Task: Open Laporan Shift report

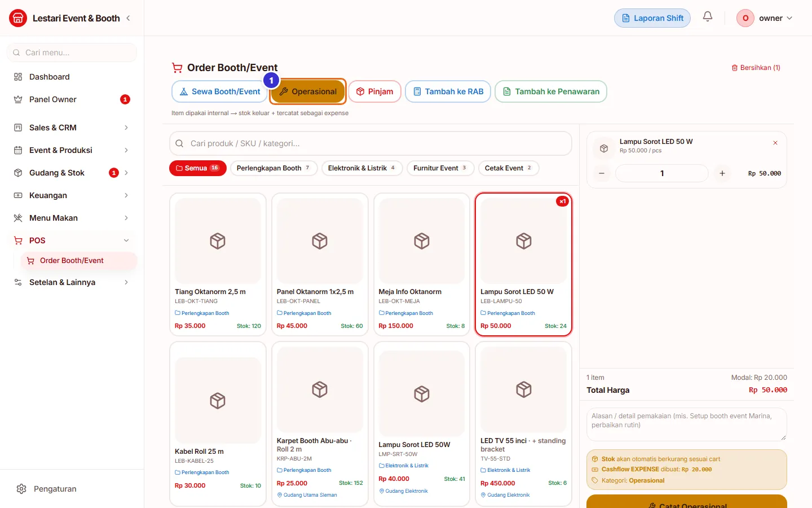Action: 652,18
